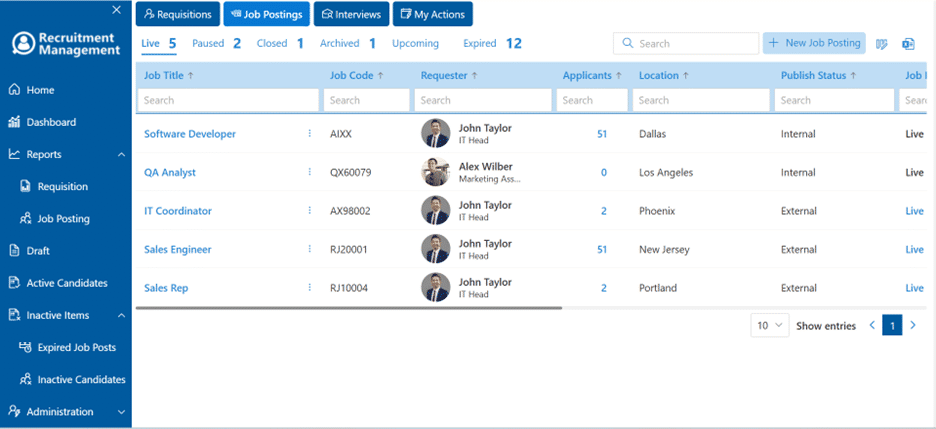Open the show entries dropdown

point(769,326)
